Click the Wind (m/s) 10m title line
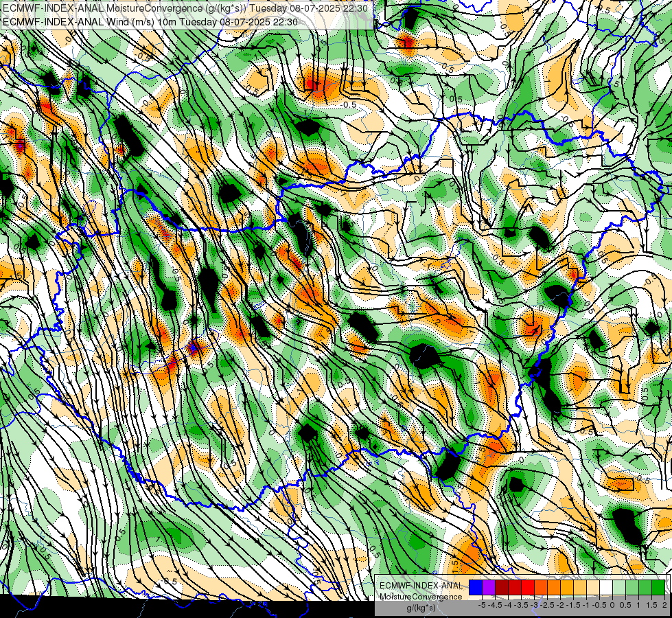 (150, 22)
